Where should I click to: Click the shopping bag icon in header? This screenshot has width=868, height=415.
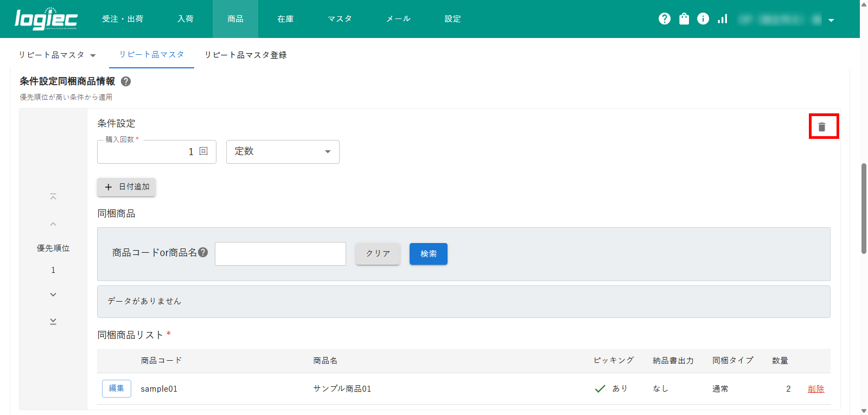(x=684, y=19)
